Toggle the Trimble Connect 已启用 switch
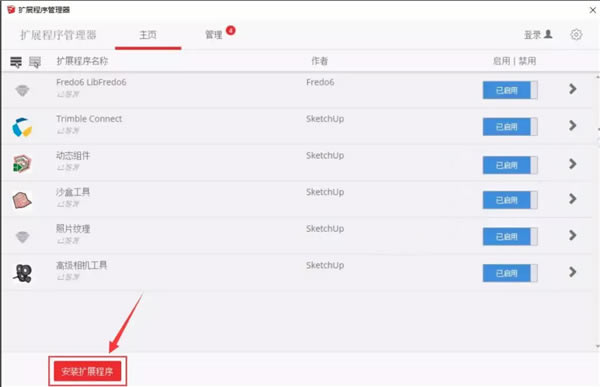 pos(510,127)
